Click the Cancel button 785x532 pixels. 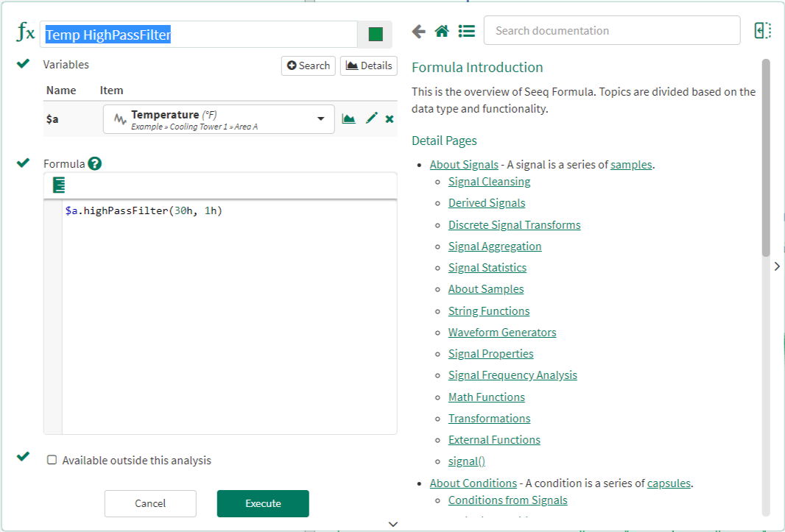click(150, 503)
